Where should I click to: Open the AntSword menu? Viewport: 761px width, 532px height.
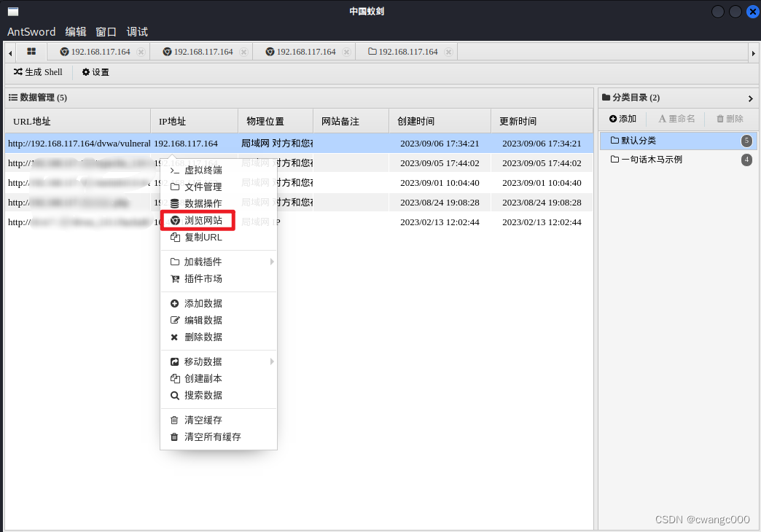[x=31, y=31]
